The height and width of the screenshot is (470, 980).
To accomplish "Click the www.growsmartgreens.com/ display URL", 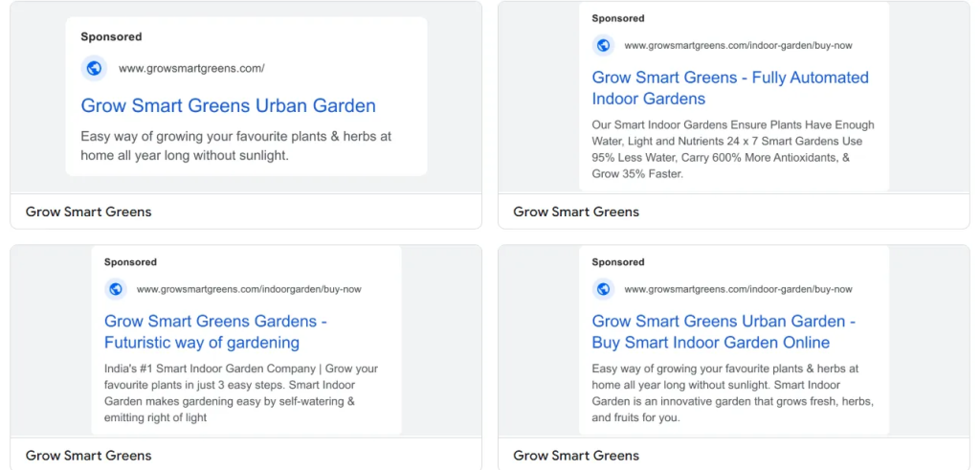I will pyautogui.click(x=191, y=68).
